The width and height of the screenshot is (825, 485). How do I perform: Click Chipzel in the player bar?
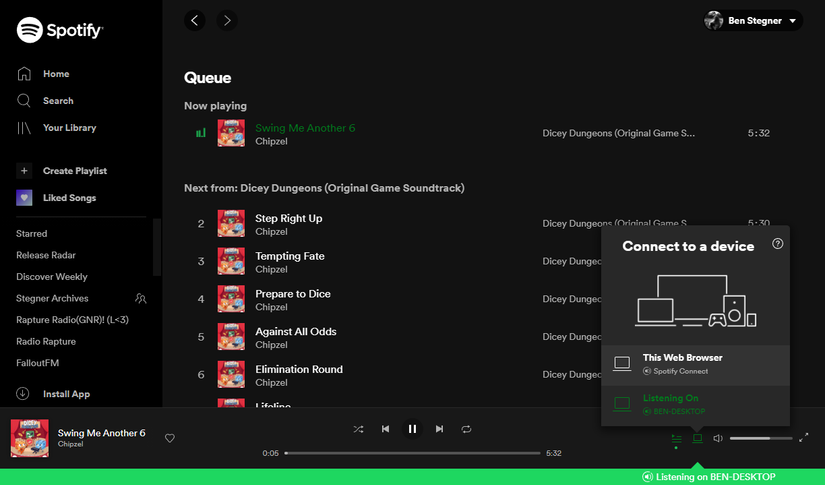71,444
